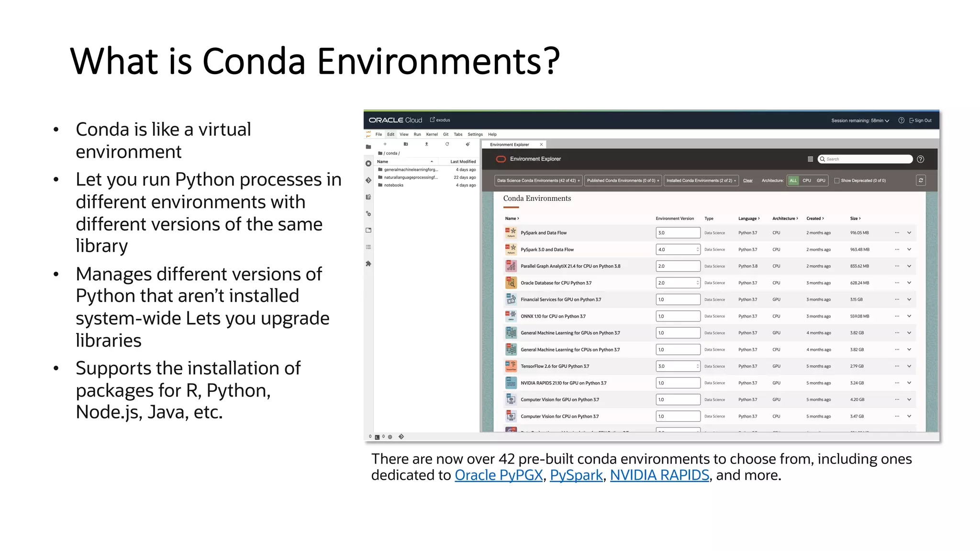The height and width of the screenshot is (551, 980).
Task: Enable the Show Deprecated checkbox
Action: tap(837, 181)
